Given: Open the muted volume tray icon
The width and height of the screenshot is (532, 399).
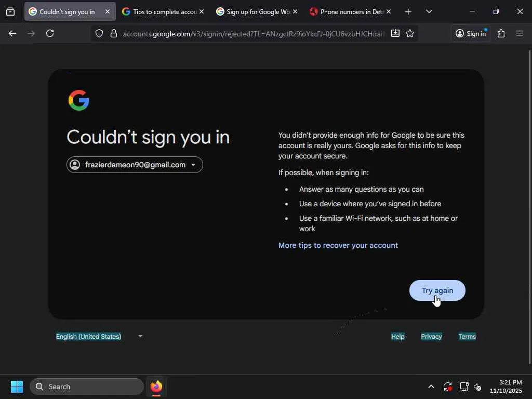Looking at the screenshot, I should (478, 387).
